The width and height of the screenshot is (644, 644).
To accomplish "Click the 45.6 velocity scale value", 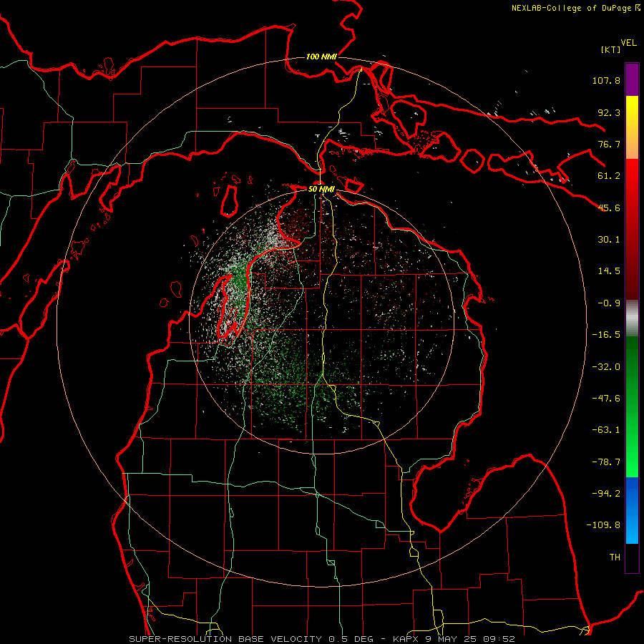I will pos(609,208).
